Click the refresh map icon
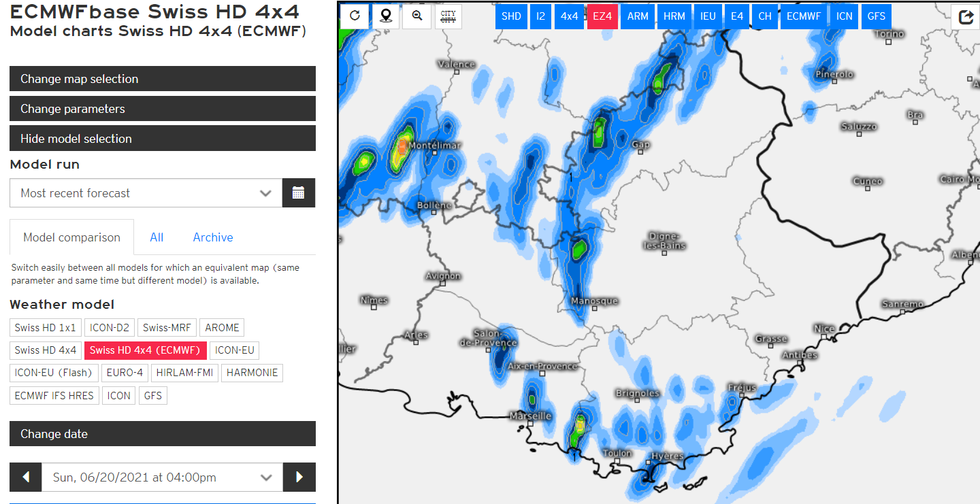Image resolution: width=980 pixels, height=504 pixels. tap(355, 16)
